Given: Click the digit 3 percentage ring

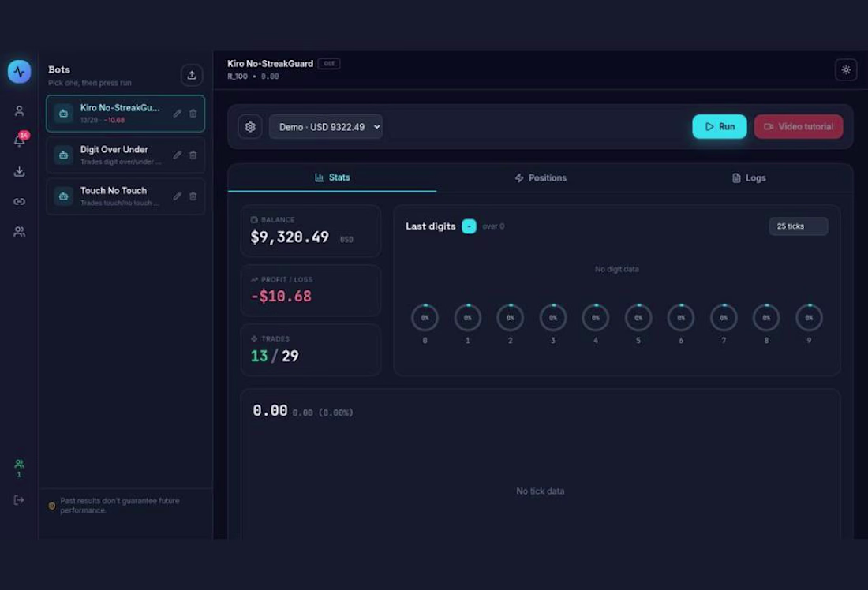Looking at the screenshot, I should coord(553,318).
